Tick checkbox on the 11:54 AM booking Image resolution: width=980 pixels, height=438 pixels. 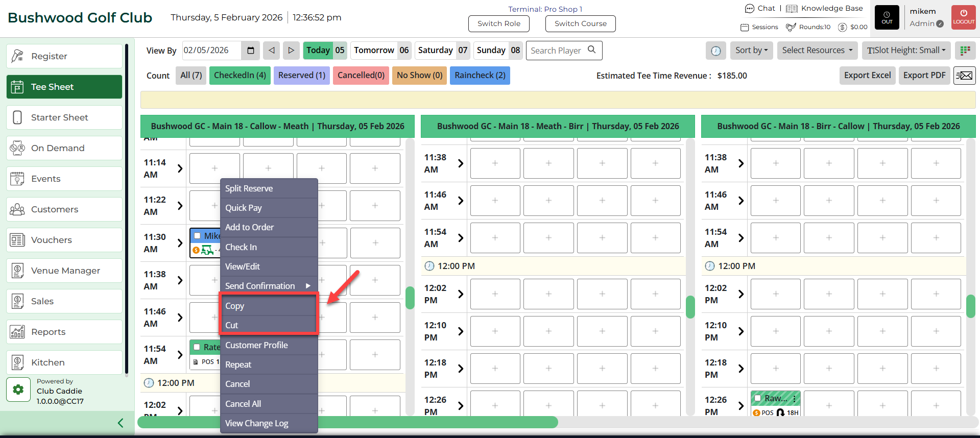coord(197,347)
